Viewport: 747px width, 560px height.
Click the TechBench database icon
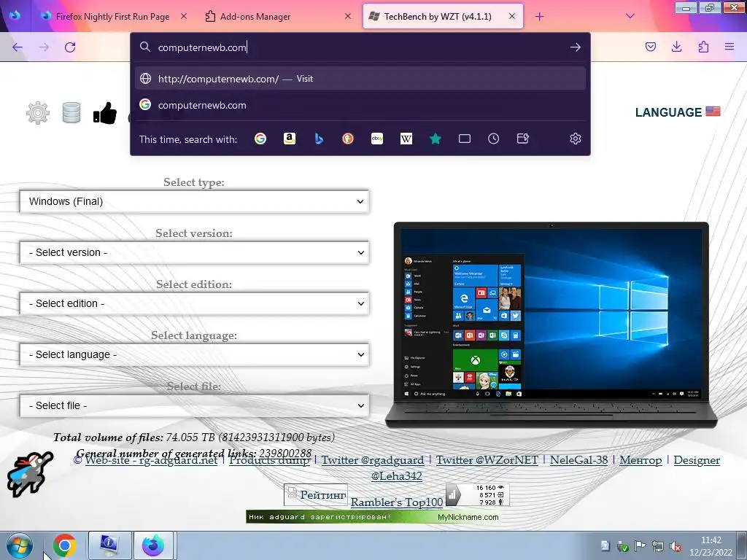coord(71,113)
